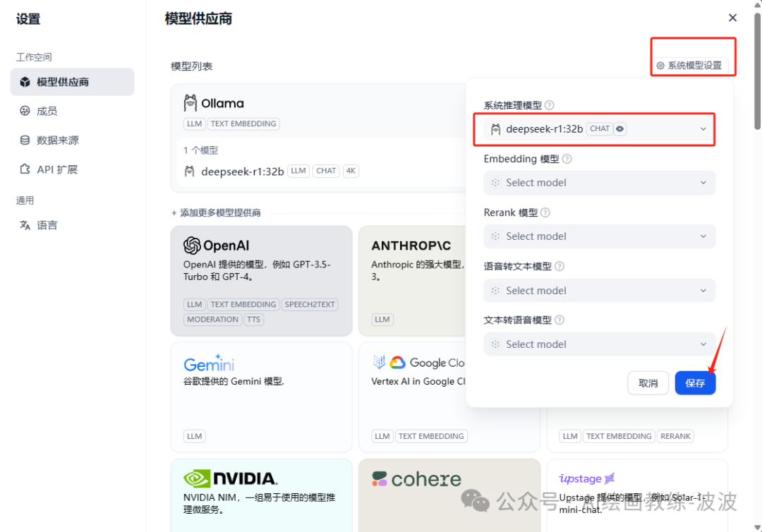
Task: Click the API 扩展 puzzle icon
Action: tap(25, 169)
